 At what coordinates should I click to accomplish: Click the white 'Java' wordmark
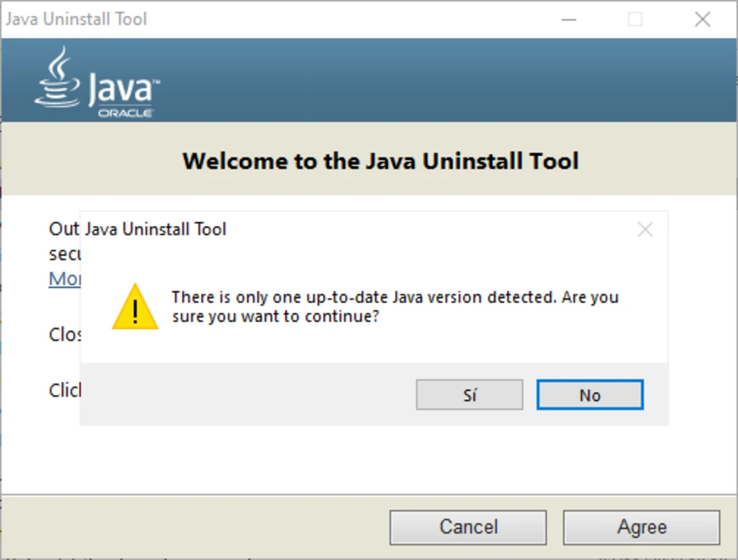(120, 90)
